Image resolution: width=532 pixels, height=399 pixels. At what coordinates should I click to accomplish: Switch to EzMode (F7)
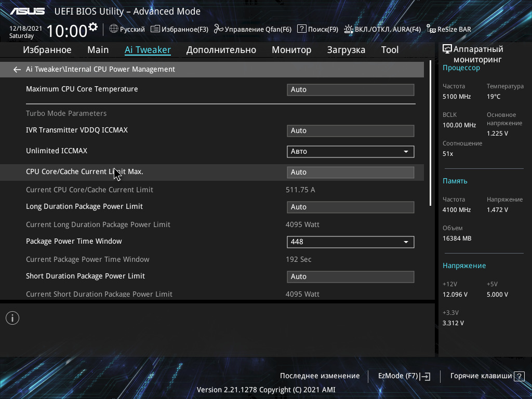pos(404,376)
